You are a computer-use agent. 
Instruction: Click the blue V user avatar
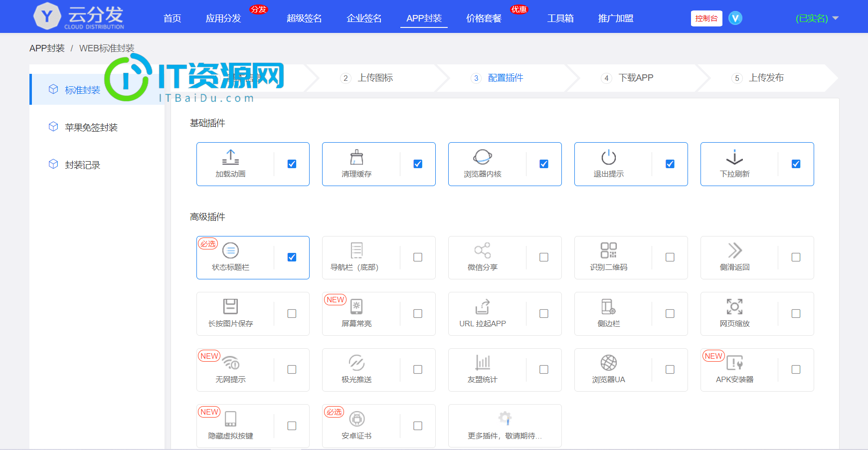735,18
